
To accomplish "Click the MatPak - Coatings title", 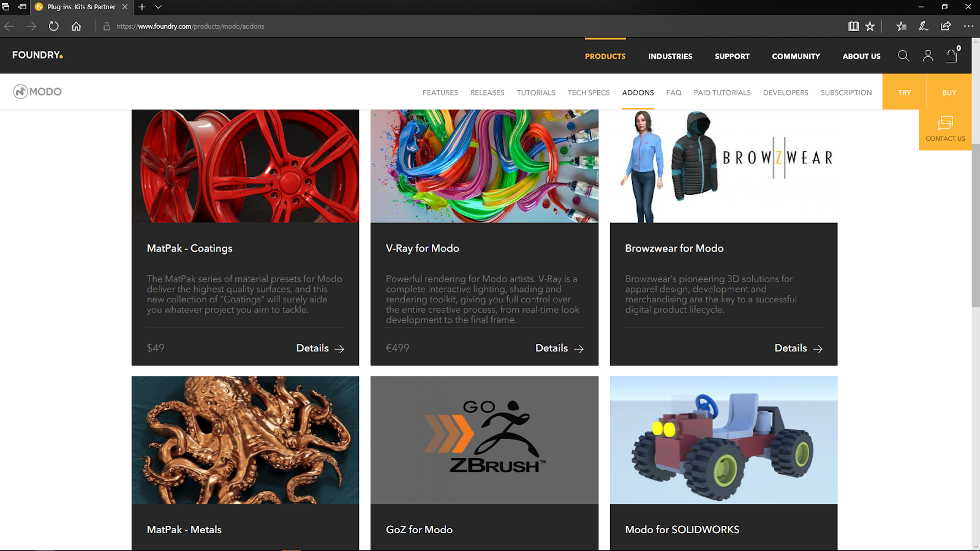I will [x=190, y=248].
